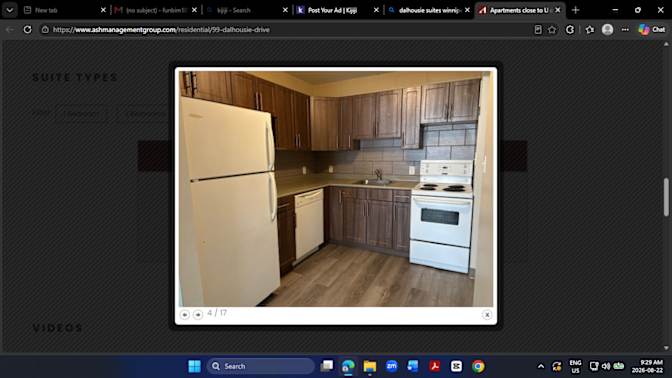Open the reader view icon

click(538, 30)
